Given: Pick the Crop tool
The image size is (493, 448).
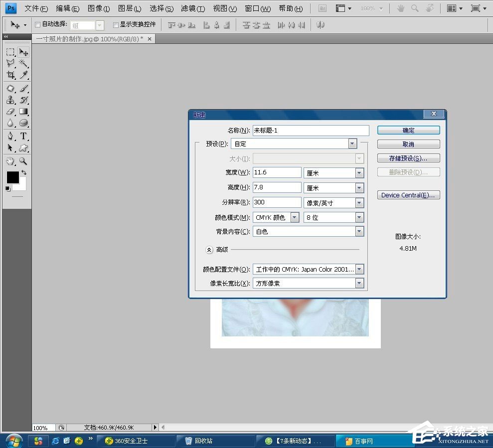Looking at the screenshot, I should (x=10, y=75).
